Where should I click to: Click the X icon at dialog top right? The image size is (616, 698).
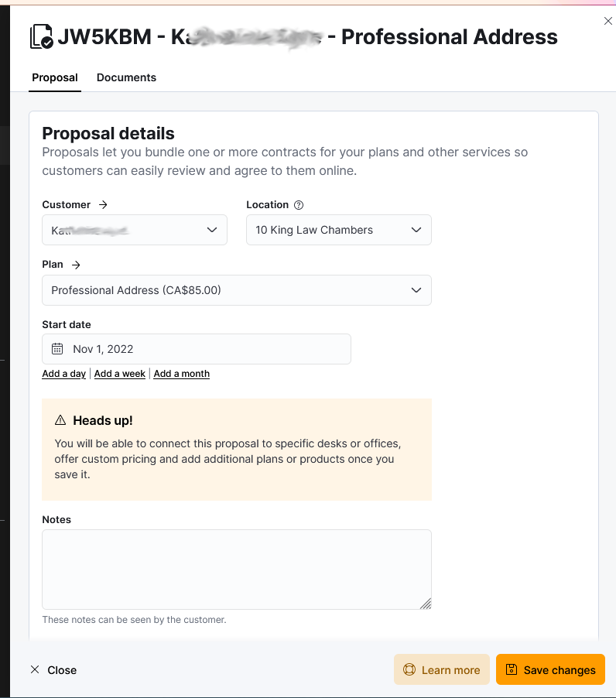tap(608, 21)
